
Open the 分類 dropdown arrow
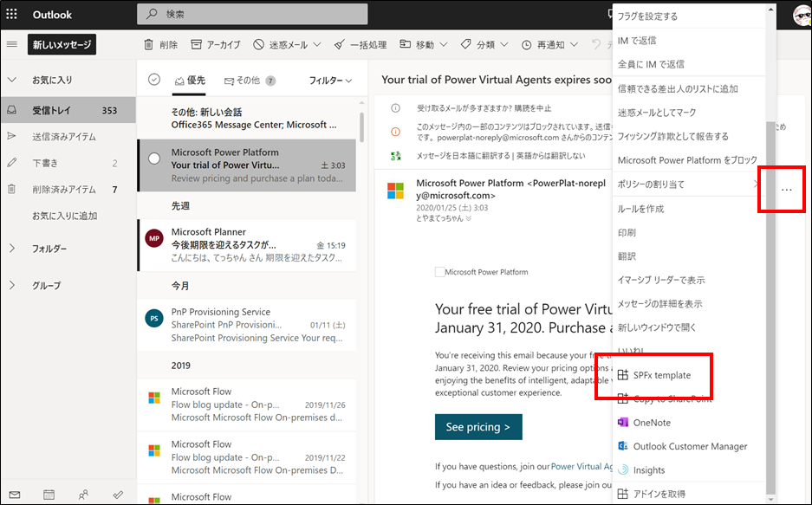point(503,44)
